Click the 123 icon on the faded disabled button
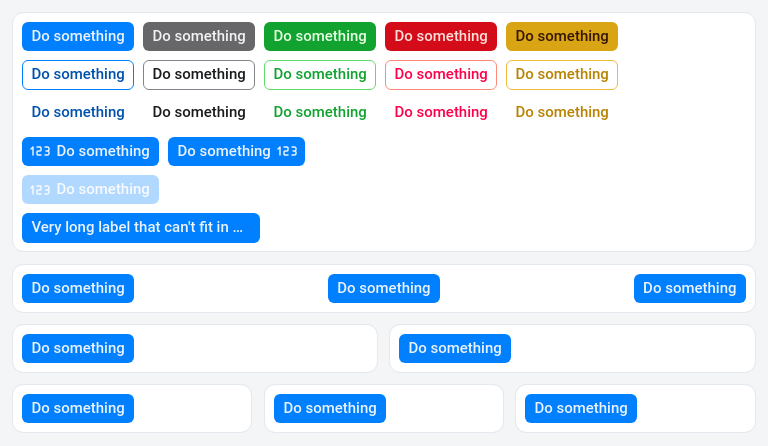Screen dimensions: 768x446 (40, 190)
